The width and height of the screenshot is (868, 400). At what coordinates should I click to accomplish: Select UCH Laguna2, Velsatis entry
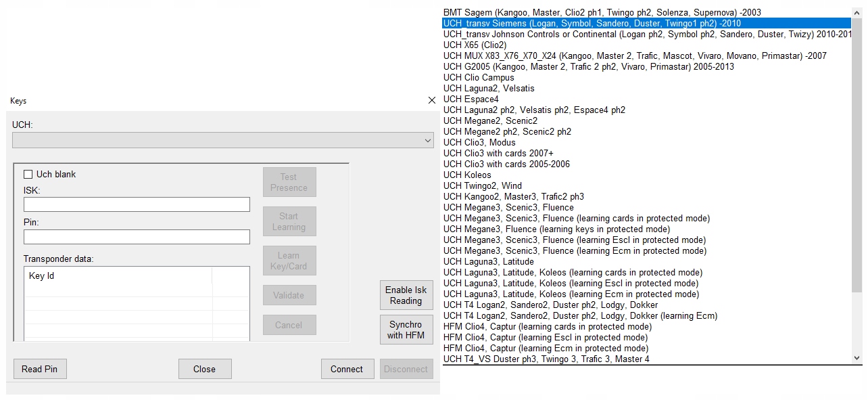647,88
